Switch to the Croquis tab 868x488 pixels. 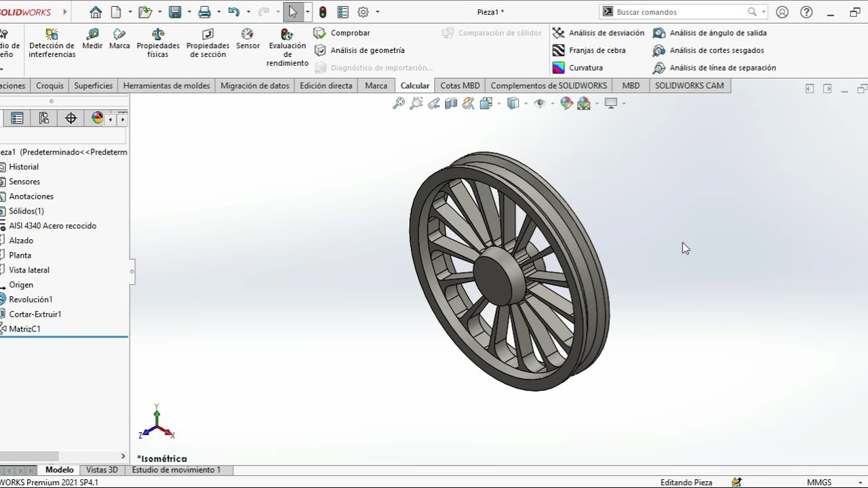pos(50,85)
